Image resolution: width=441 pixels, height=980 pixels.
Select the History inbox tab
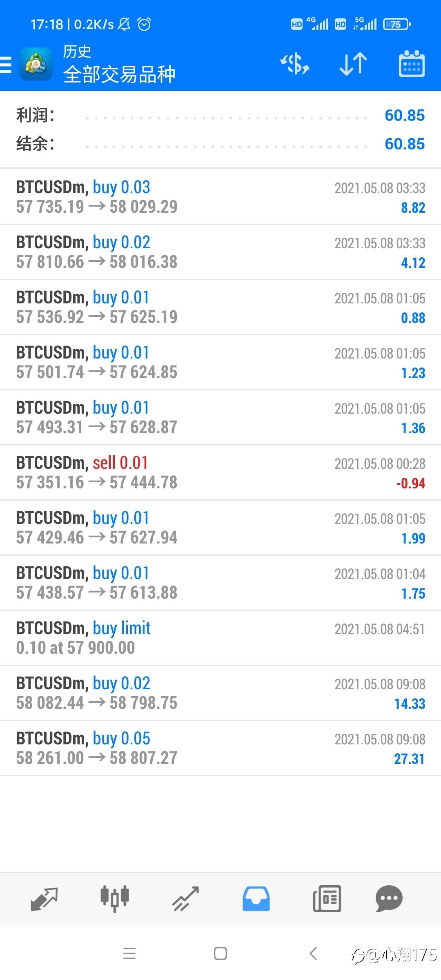256,899
